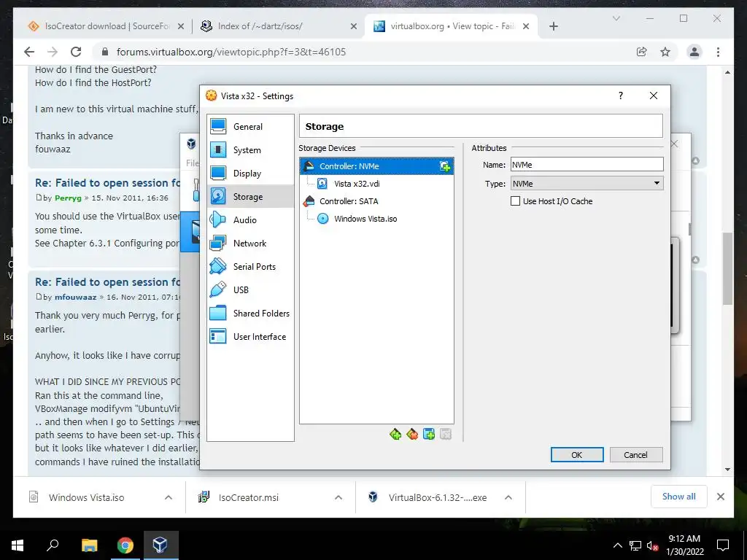Open the User Interface settings section
The image size is (747, 560).
(251, 337)
